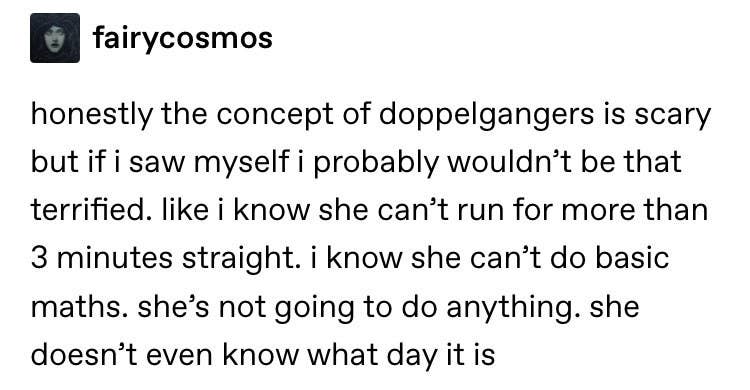
Task: Click the word 'honestly' at the post start
Action: (91, 116)
